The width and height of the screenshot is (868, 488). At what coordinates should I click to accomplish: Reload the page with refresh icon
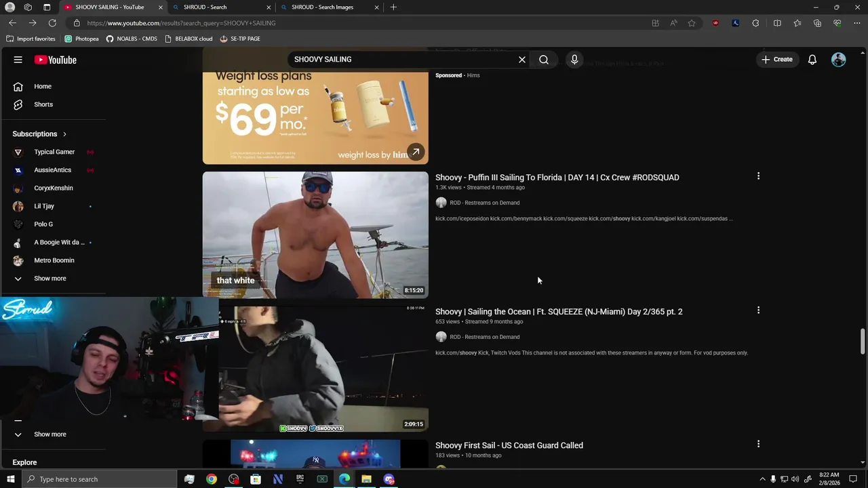point(52,23)
